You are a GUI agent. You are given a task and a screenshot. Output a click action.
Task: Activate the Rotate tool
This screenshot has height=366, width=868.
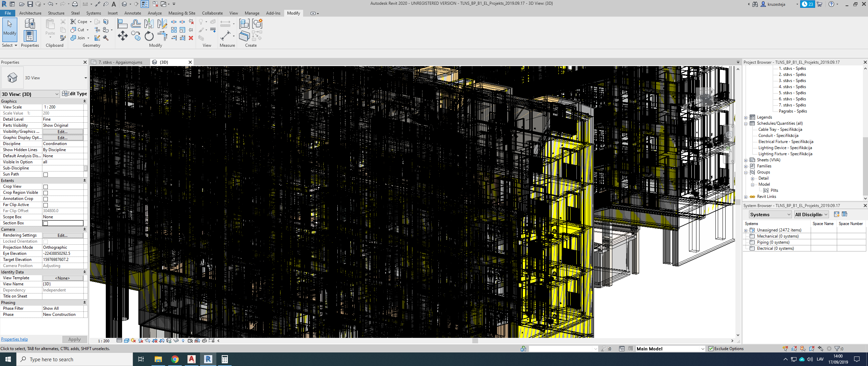click(149, 36)
